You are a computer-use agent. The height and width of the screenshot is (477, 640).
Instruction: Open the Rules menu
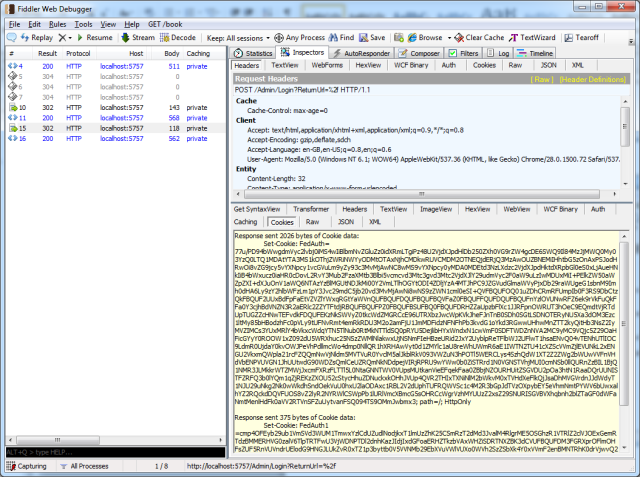(x=58, y=24)
